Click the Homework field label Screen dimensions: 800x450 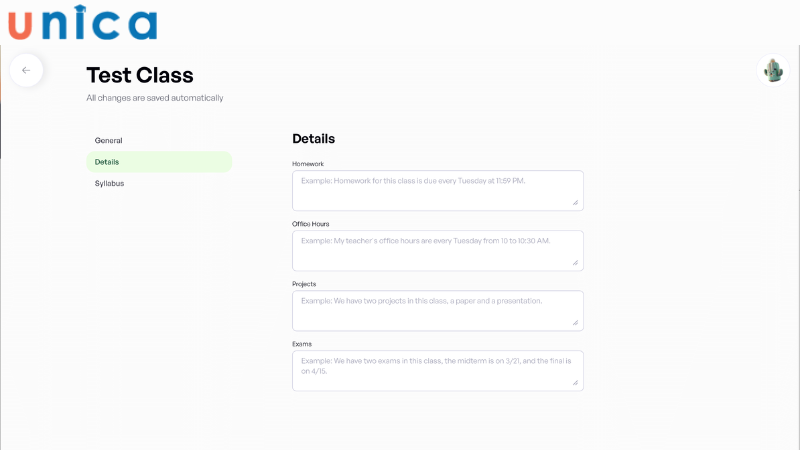point(308,164)
